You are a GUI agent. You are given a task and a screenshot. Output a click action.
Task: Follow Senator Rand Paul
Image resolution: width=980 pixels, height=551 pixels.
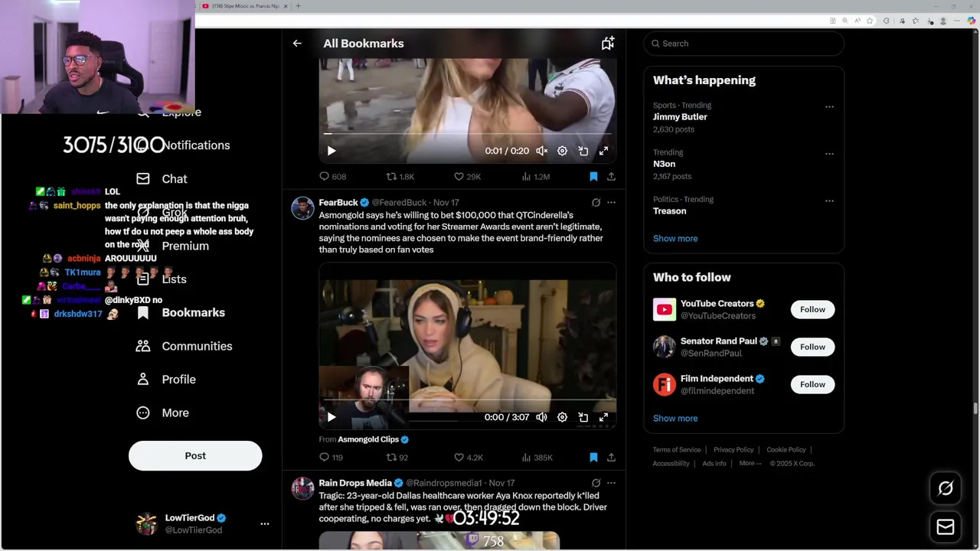(x=812, y=347)
